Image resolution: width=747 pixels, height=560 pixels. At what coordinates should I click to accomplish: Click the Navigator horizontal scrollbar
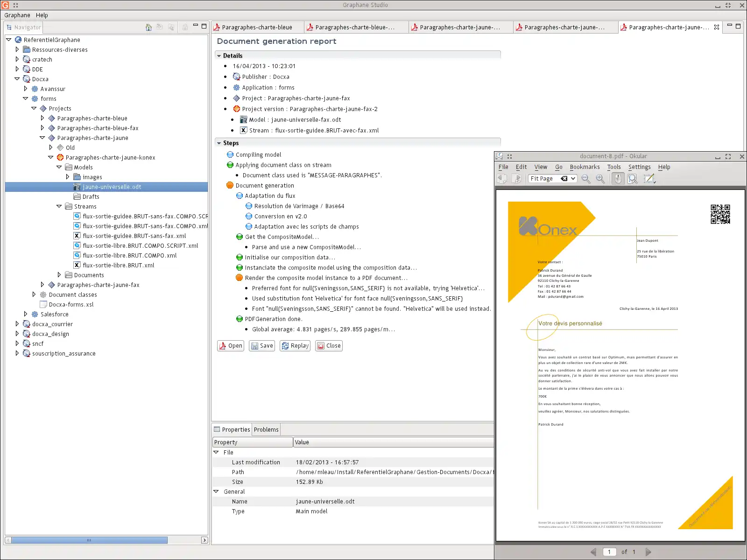click(x=89, y=540)
